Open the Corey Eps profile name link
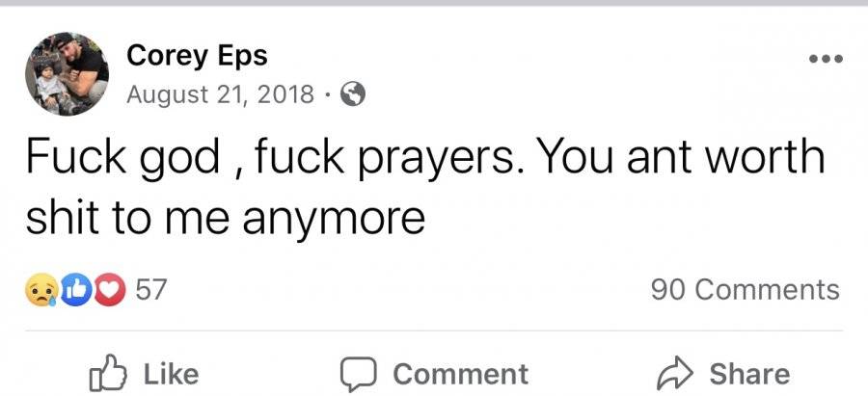The height and width of the screenshot is (396, 868). (x=197, y=55)
